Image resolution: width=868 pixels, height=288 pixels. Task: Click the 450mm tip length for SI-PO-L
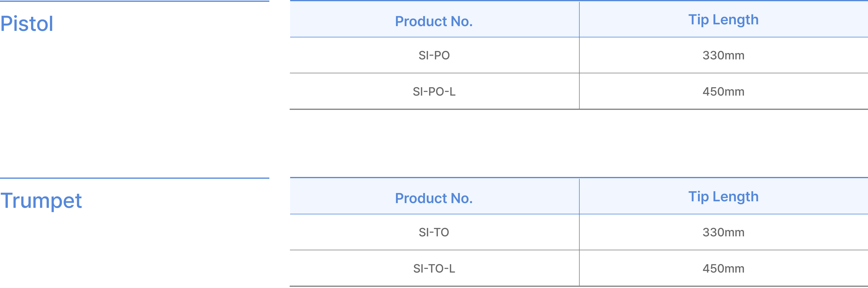point(723,91)
